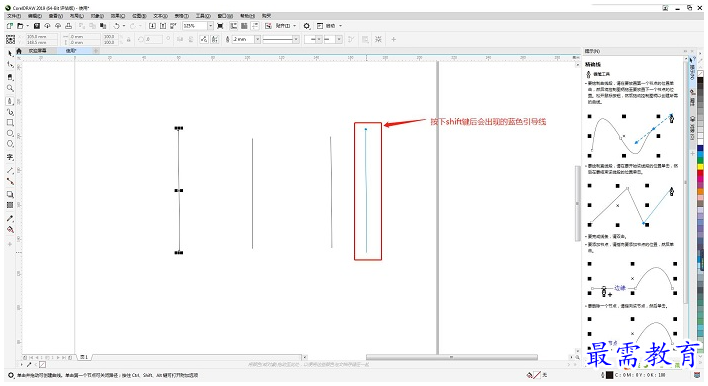Select the Parallel Dimension line tool

(x=10, y=171)
